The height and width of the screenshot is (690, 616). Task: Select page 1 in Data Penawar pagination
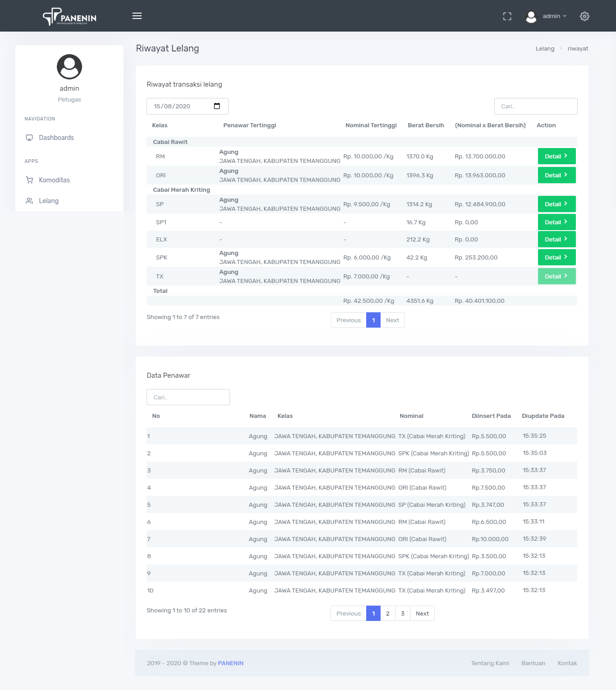click(373, 613)
